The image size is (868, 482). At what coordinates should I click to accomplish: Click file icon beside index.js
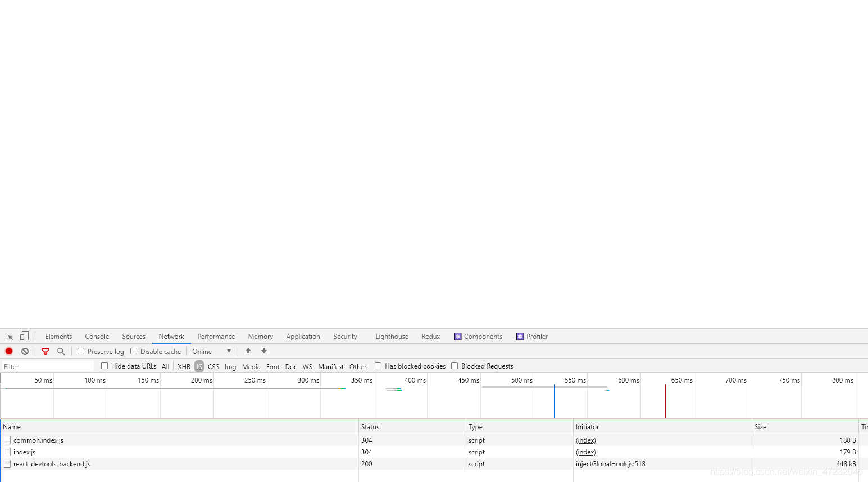point(7,452)
